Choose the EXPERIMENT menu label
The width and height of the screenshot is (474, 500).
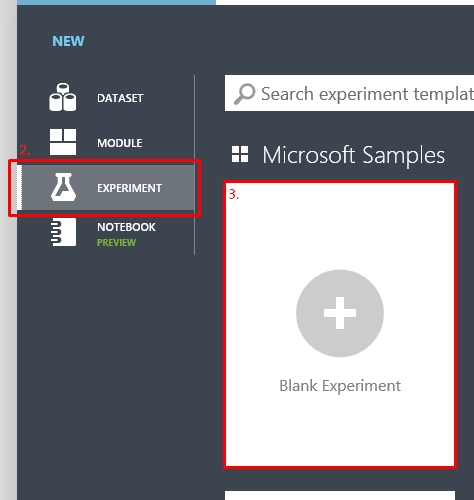coord(129,188)
